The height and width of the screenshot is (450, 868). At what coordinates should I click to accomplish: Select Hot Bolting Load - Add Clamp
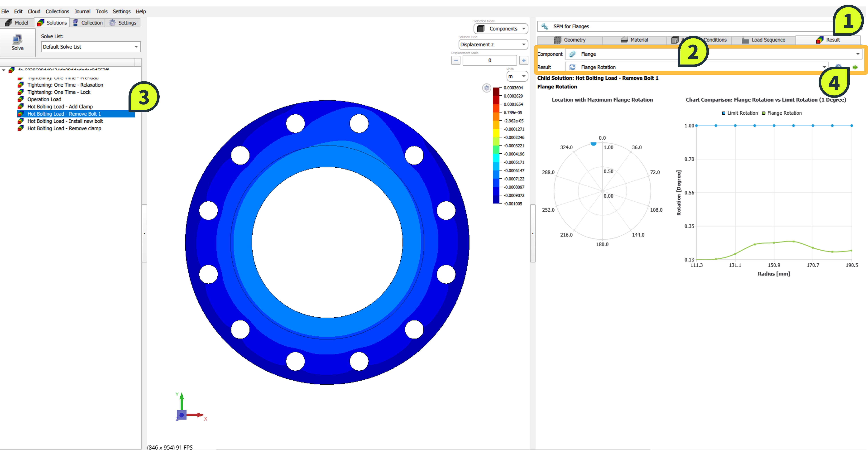(60, 107)
